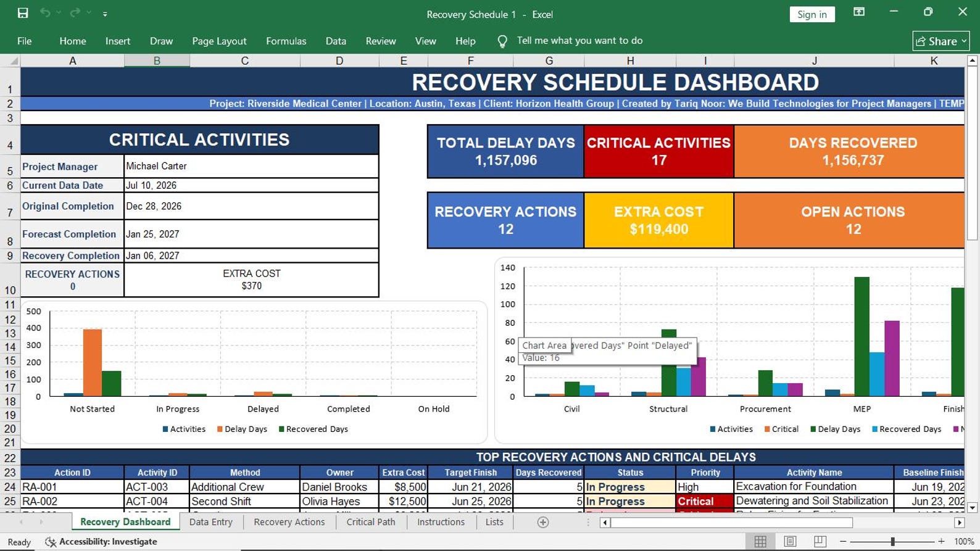Click the Tell me what you want to do box
Screen dimensions: 980x551
[579, 41]
